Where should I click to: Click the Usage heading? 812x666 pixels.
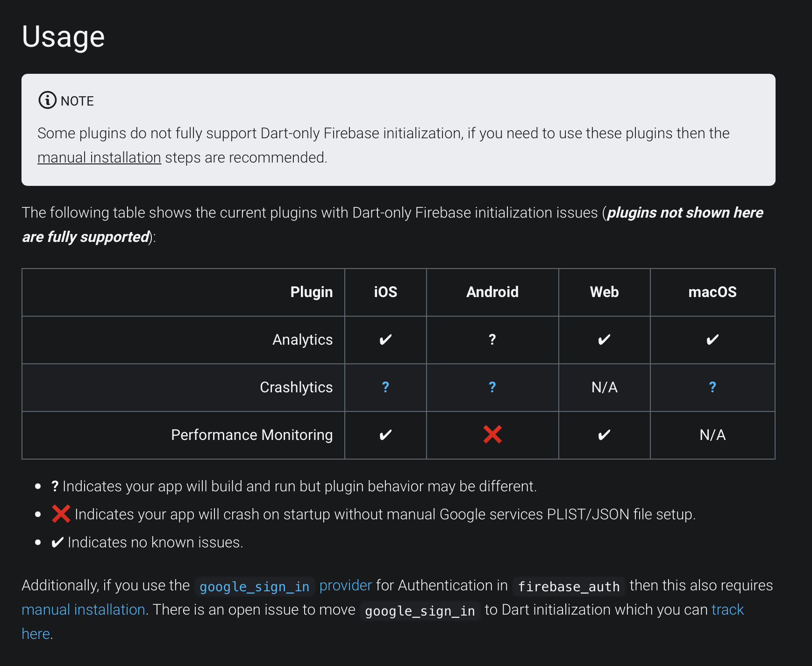pos(63,36)
